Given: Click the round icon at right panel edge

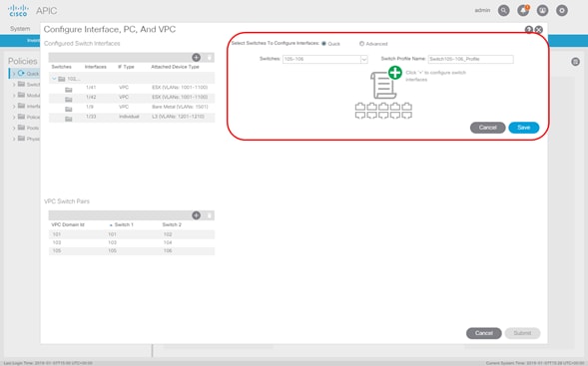Looking at the screenshot, I should pyautogui.click(x=576, y=62).
